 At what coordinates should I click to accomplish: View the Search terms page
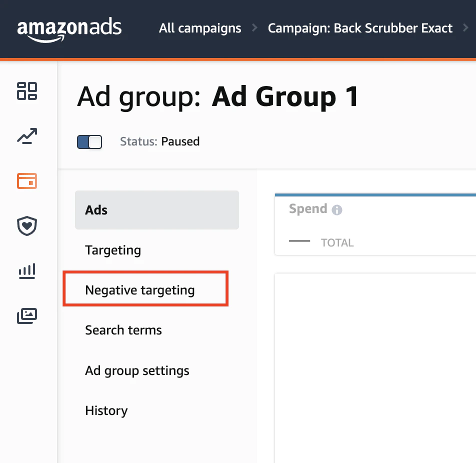click(x=123, y=330)
